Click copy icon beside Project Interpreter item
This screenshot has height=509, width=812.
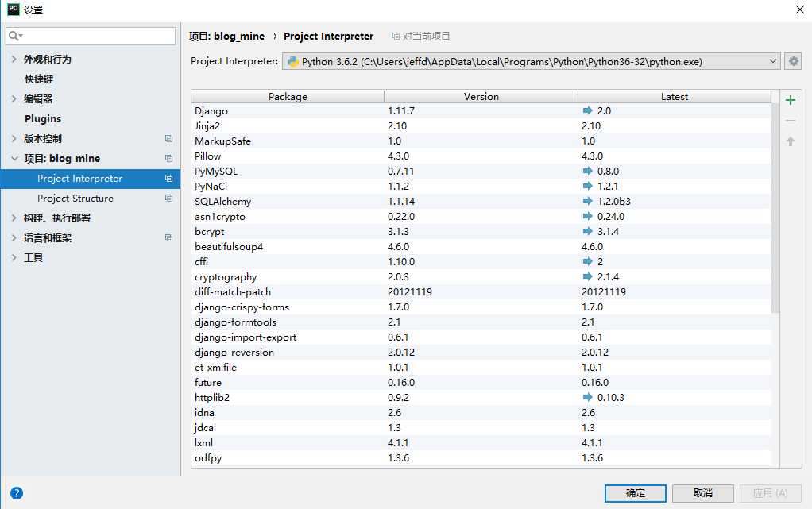click(x=168, y=178)
